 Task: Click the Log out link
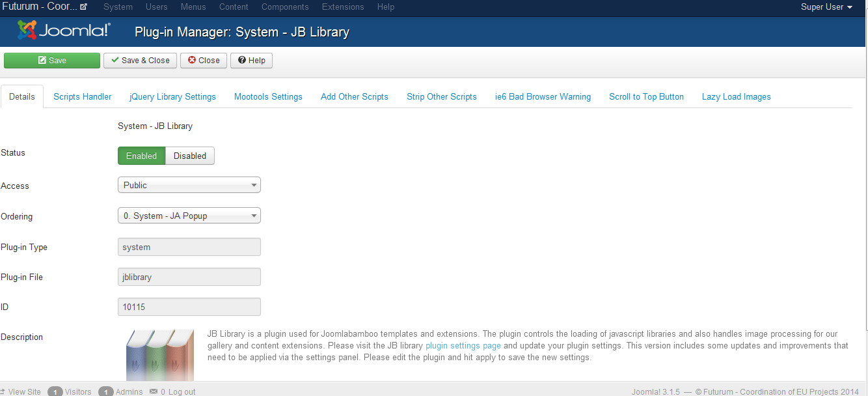pos(182,391)
